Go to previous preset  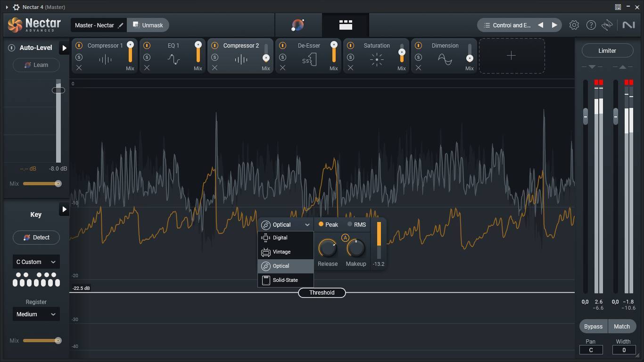pyautogui.click(x=540, y=25)
